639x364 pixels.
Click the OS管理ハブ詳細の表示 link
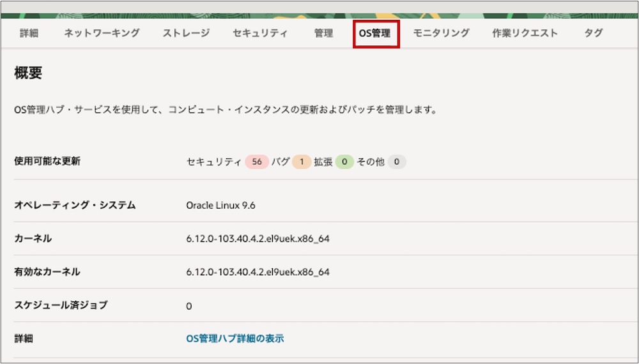click(x=235, y=338)
